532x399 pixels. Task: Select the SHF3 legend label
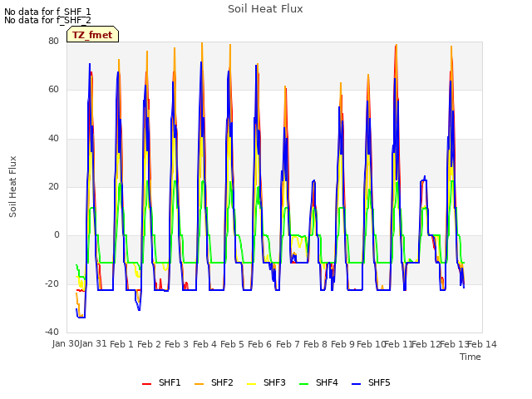pos(274,382)
